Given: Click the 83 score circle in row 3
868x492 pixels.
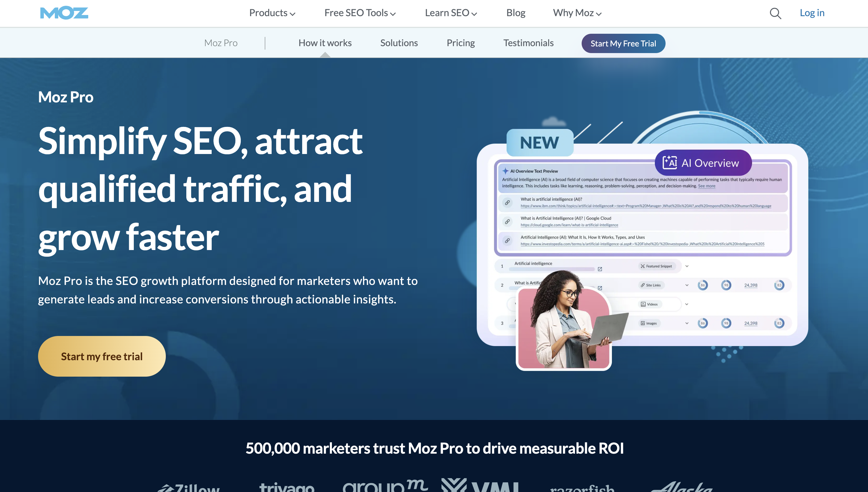Looking at the screenshot, I should [779, 323].
